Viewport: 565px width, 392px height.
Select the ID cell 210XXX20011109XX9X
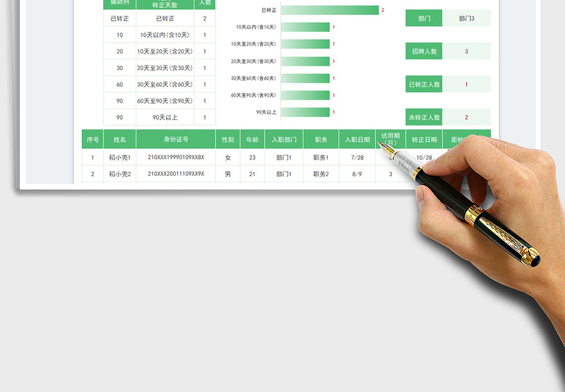point(176,174)
